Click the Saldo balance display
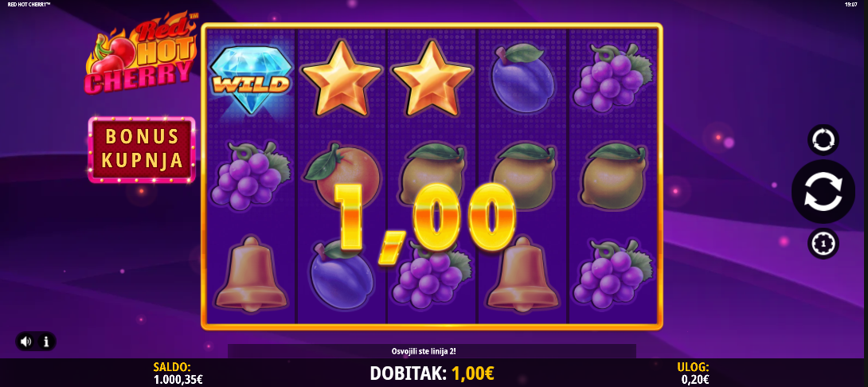 [x=178, y=373]
